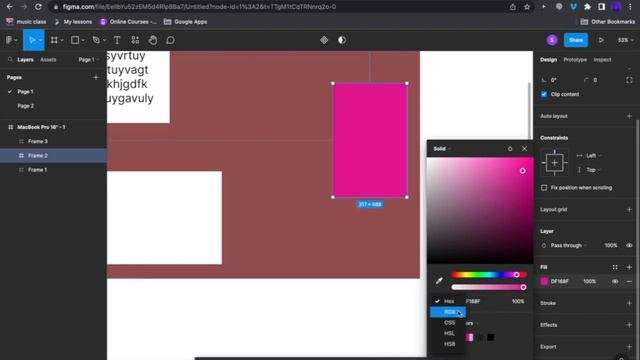Go back in the browser
The width and height of the screenshot is (640, 360).
[10, 7]
